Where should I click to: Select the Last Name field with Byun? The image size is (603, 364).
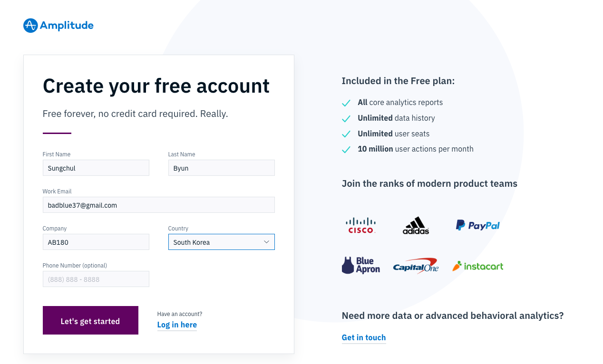coord(222,168)
